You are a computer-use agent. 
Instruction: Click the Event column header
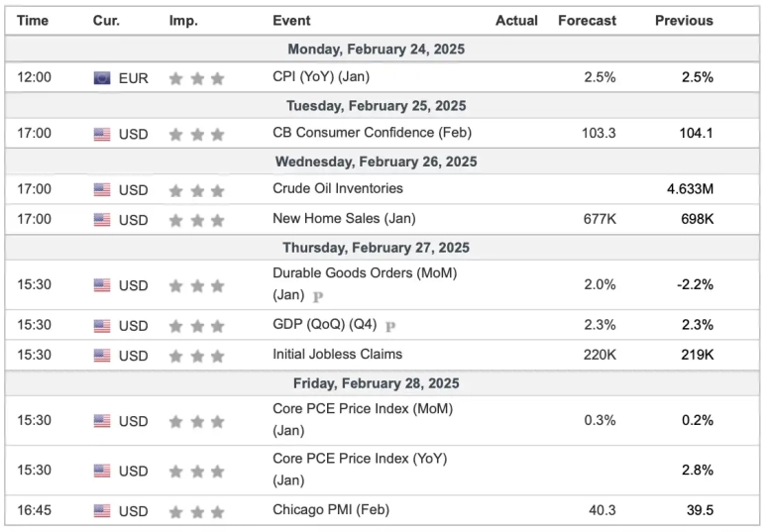coord(291,21)
